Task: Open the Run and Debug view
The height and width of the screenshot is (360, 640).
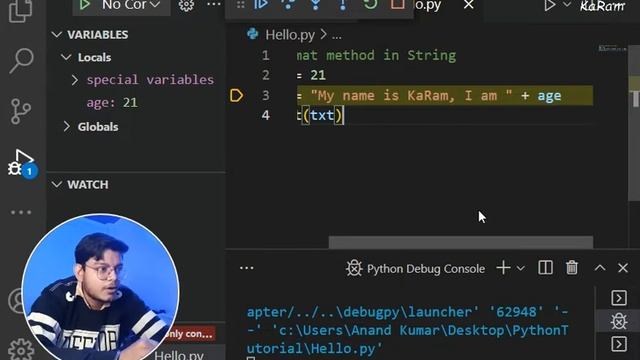Action: [x=22, y=163]
